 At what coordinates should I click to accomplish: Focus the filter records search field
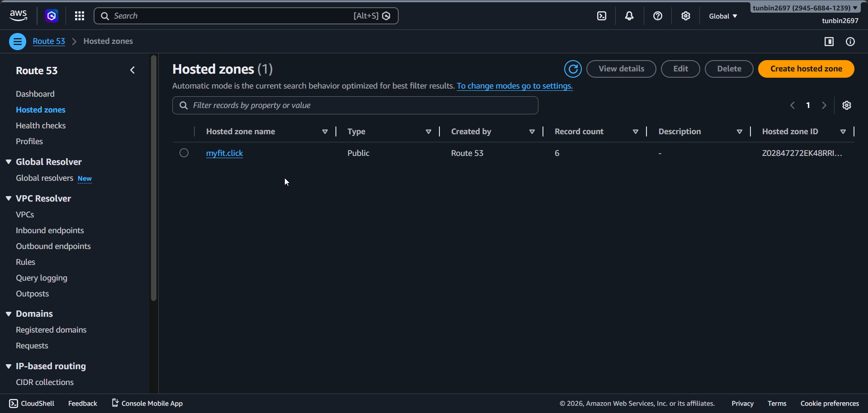[x=355, y=105]
